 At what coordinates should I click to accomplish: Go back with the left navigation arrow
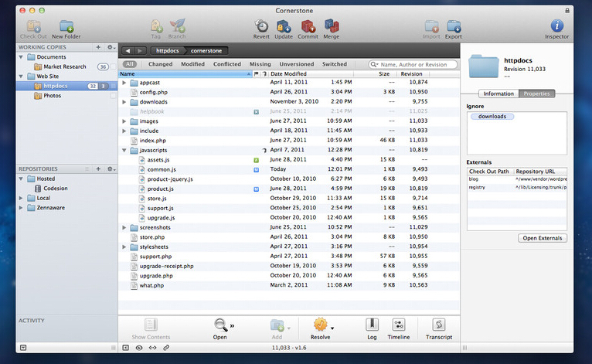pyautogui.click(x=128, y=50)
